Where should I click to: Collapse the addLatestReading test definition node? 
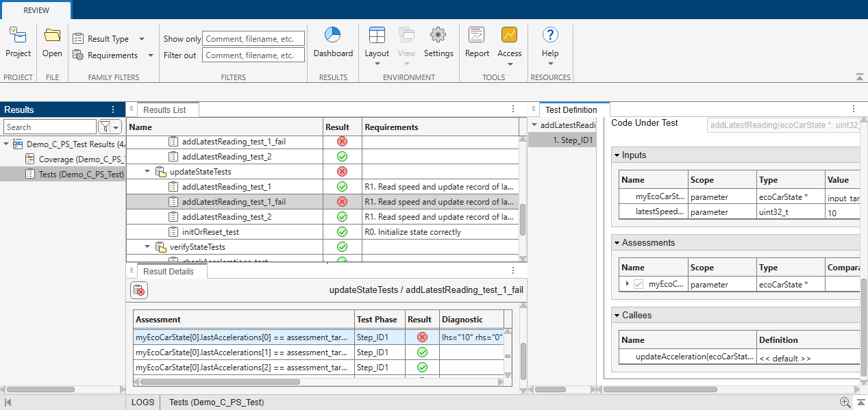(x=534, y=125)
